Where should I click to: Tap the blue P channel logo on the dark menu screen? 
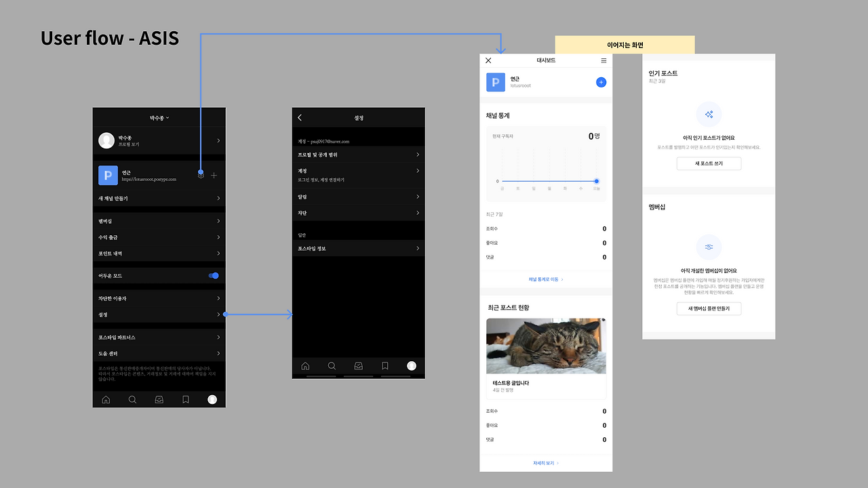(108, 176)
